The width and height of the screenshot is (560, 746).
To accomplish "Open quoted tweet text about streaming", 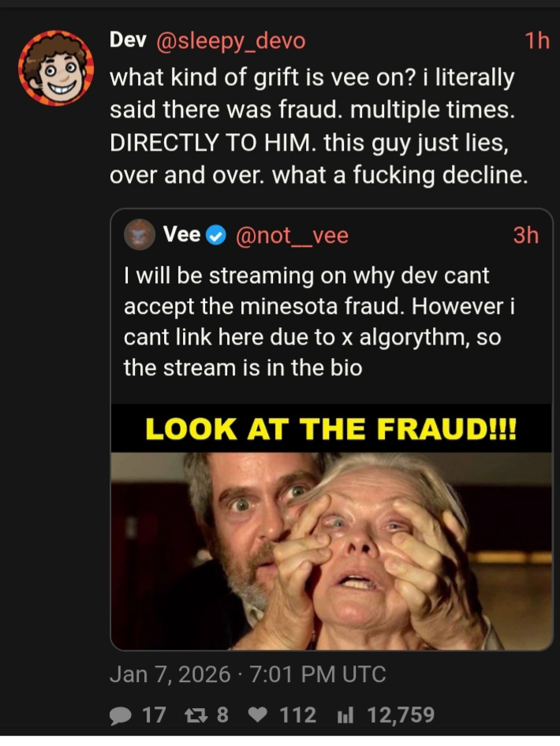I will [x=319, y=322].
